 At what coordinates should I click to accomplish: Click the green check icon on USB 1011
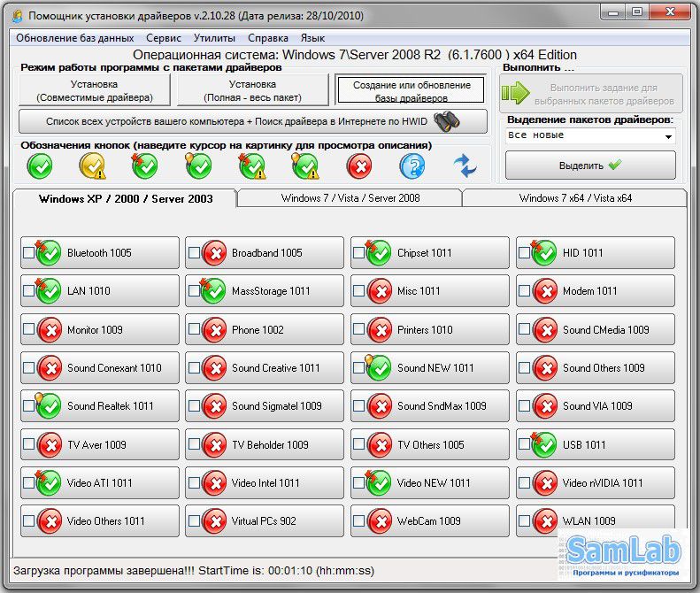tap(543, 444)
